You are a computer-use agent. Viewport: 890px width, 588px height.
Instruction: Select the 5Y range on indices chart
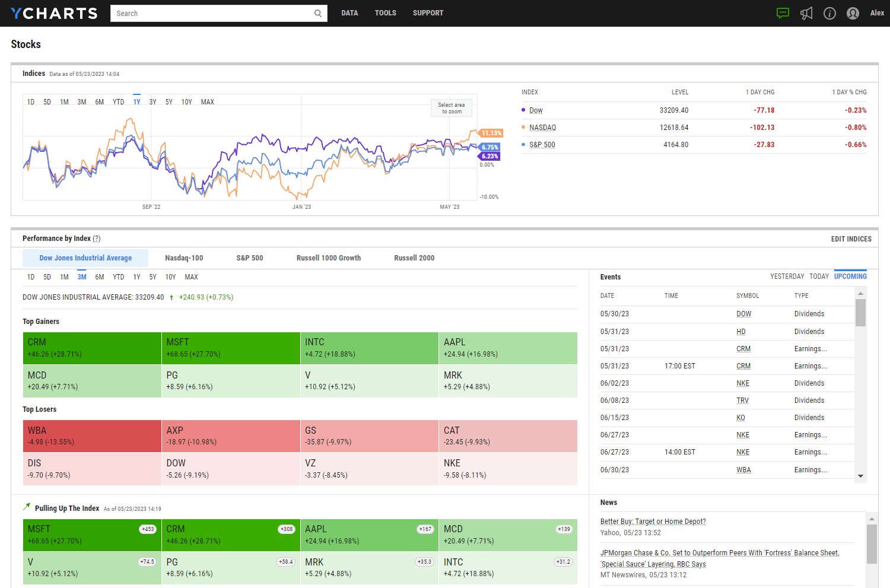click(169, 102)
